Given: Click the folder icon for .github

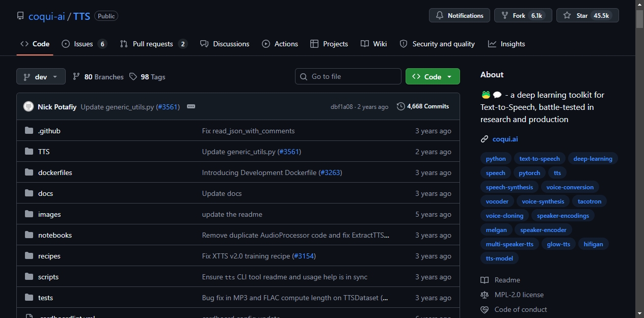Looking at the screenshot, I should click(x=29, y=131).
